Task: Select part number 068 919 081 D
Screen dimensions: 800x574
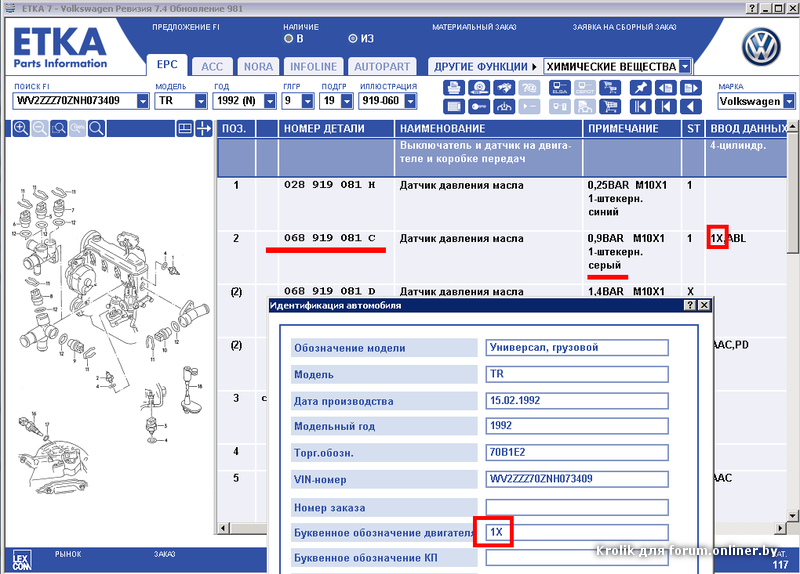Action: (x=330, y=291)
